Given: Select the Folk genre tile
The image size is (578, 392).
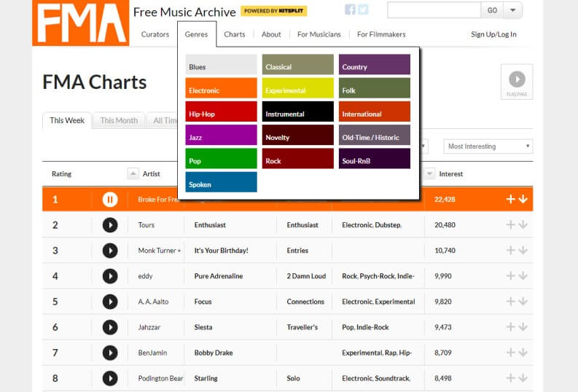Looking at the screenshot, I should [x=375, y=88].
